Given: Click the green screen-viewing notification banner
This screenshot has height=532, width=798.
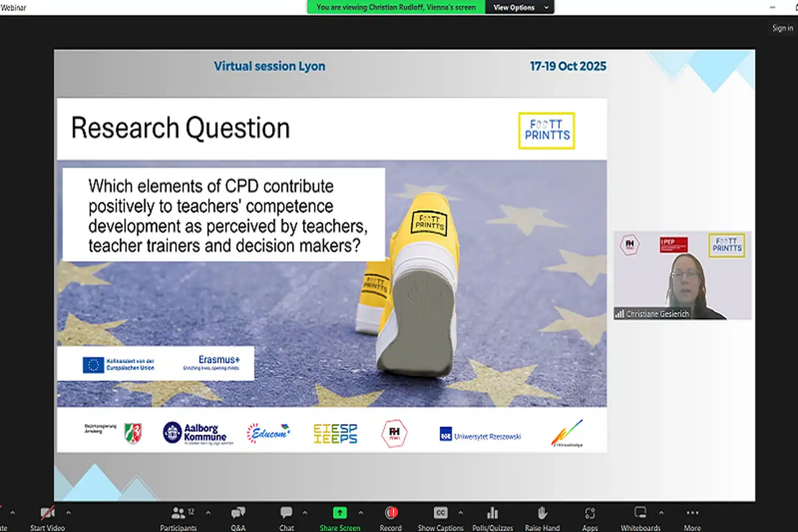Looking at the screenshot, I should (396, 7).
